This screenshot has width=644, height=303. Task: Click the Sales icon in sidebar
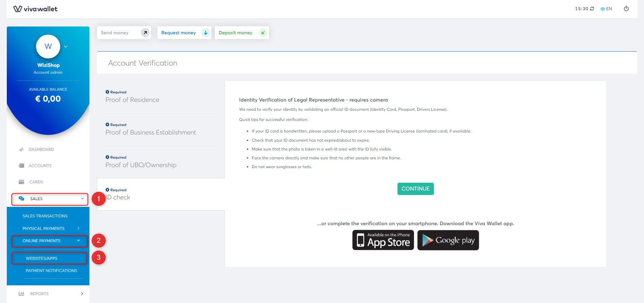pyautogui.click(x=21, y=199)
